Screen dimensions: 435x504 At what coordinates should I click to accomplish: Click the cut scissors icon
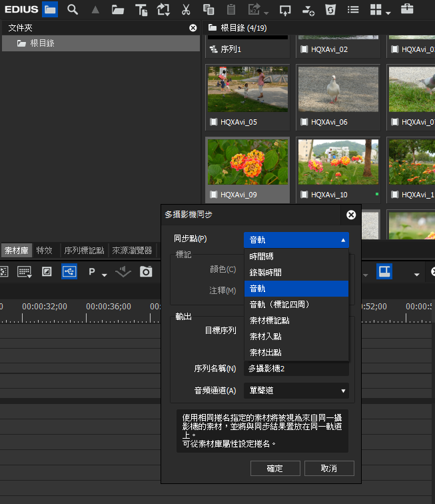(x=186, y=10)
